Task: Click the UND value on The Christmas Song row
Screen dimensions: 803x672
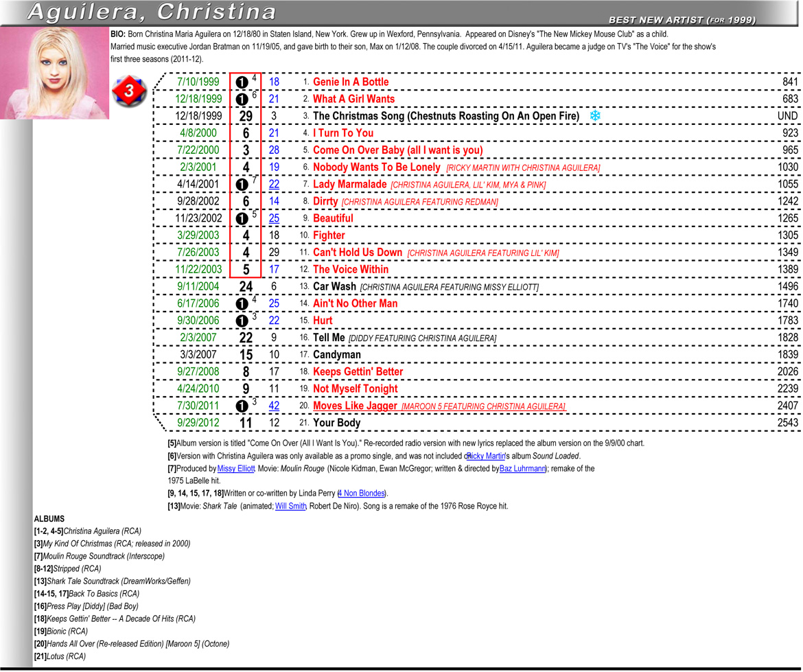Action: tap(788, 116)
